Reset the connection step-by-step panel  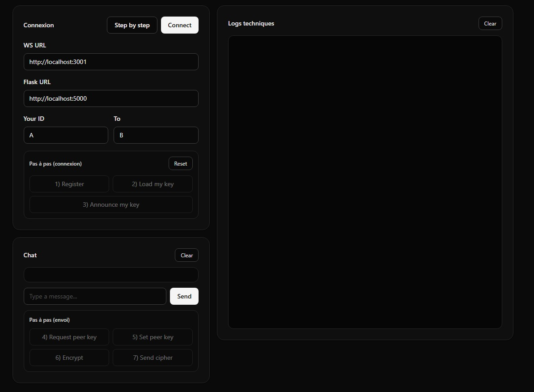click(180, 163)
